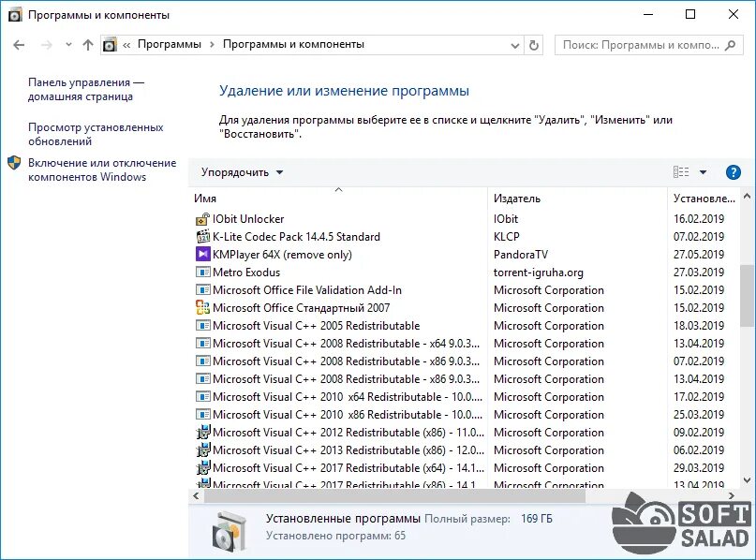Click the search magnifier icon
756x560 pixels.
pos(731,45)
